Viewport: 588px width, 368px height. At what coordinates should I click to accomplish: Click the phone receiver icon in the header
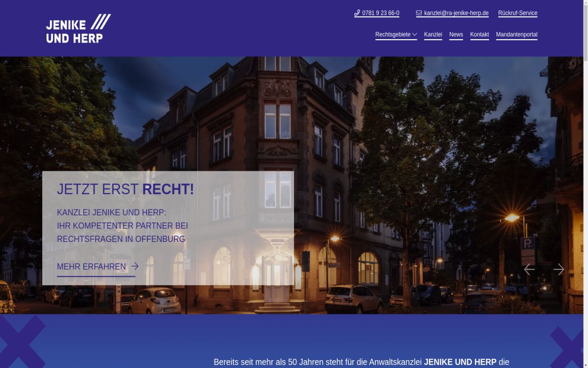(357, 13)
